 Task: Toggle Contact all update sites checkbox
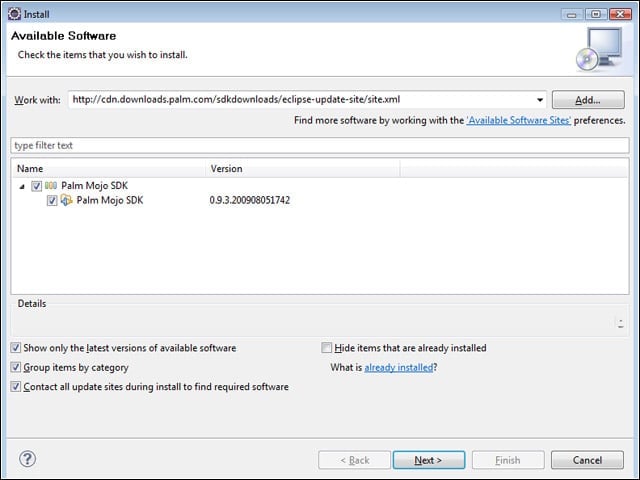coord(16,387)
